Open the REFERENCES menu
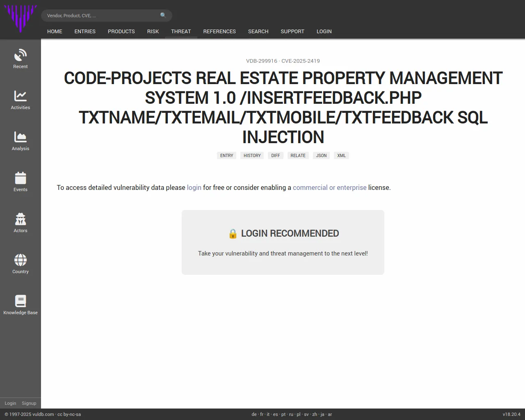 click(x=219, y=31)
